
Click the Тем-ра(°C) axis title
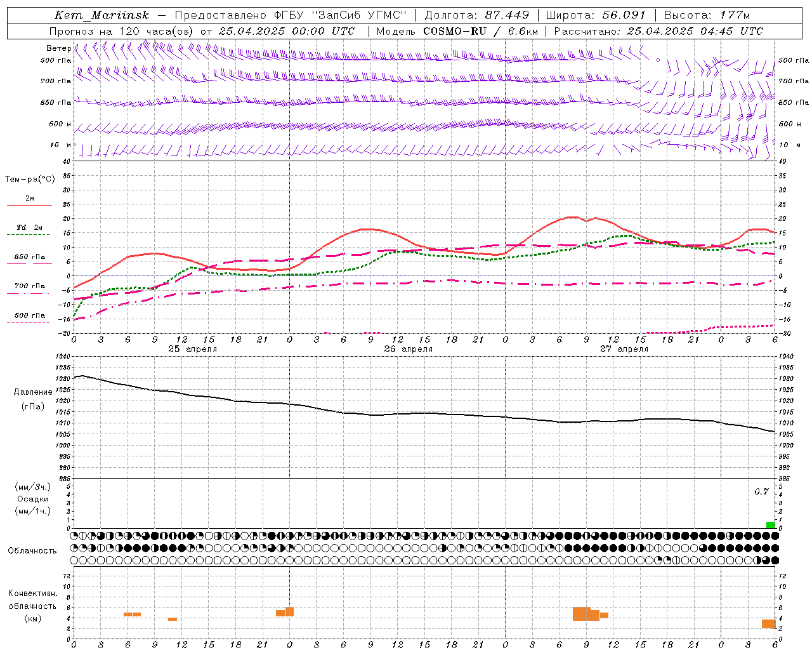(x=30, y=179)
